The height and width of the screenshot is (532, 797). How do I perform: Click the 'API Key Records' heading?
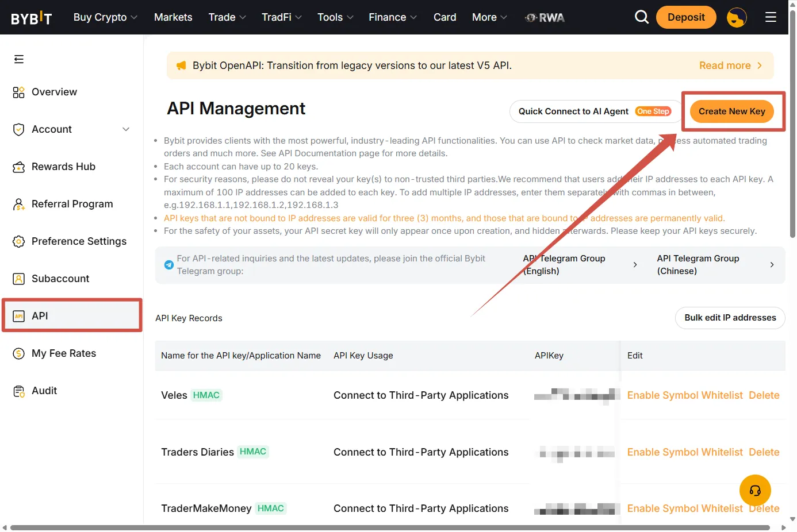click(189, 318)
